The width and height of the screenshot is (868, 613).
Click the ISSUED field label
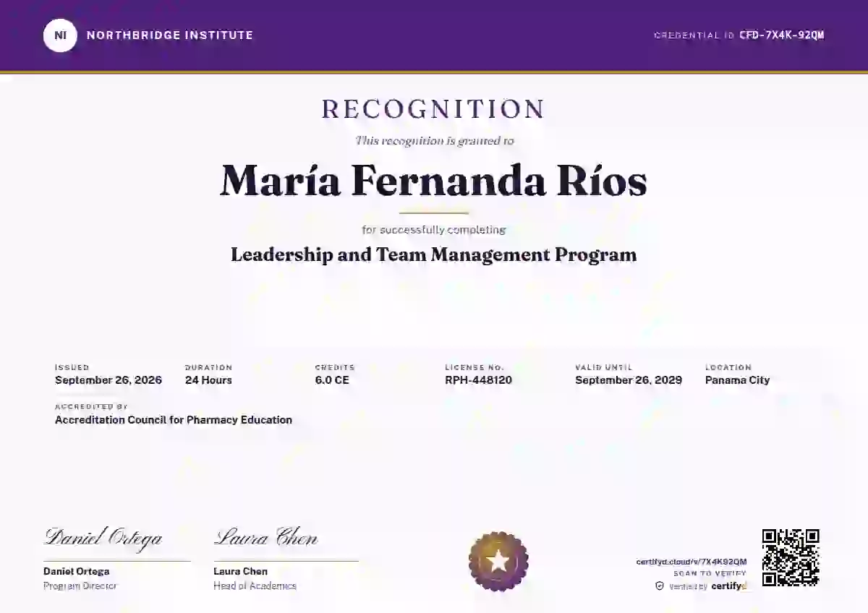72,367
